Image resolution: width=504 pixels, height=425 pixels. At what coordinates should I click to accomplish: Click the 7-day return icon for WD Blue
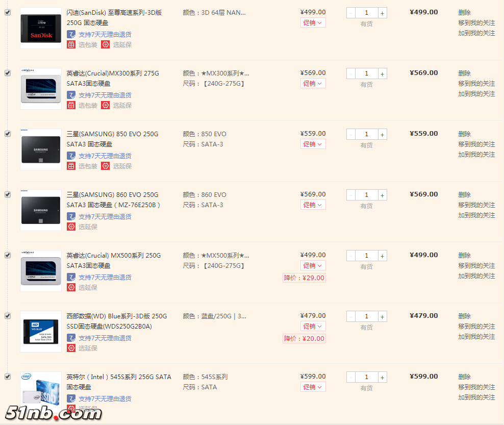(x=71, y=338)
